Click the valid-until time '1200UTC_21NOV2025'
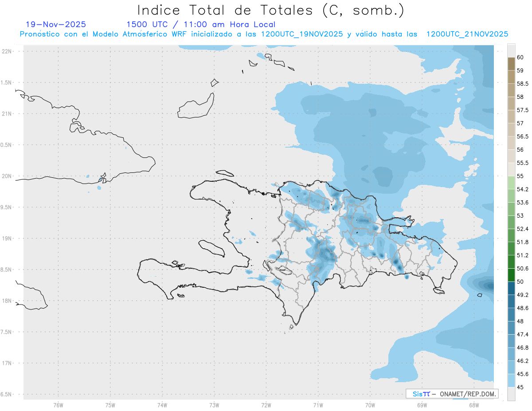532x411 pixels. click(x=467, y=34)
